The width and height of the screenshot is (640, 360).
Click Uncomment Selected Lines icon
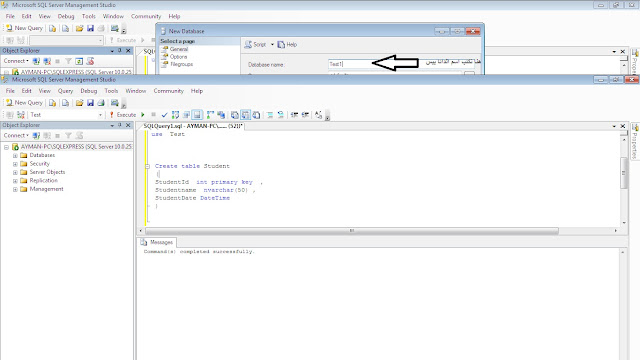pyautogui.click(x=280, y=115)
